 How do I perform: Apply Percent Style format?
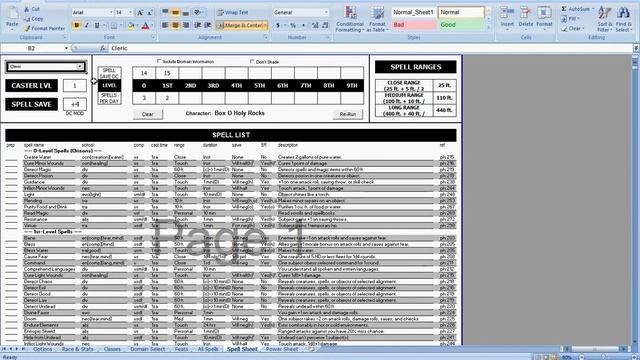coord(293,25)
